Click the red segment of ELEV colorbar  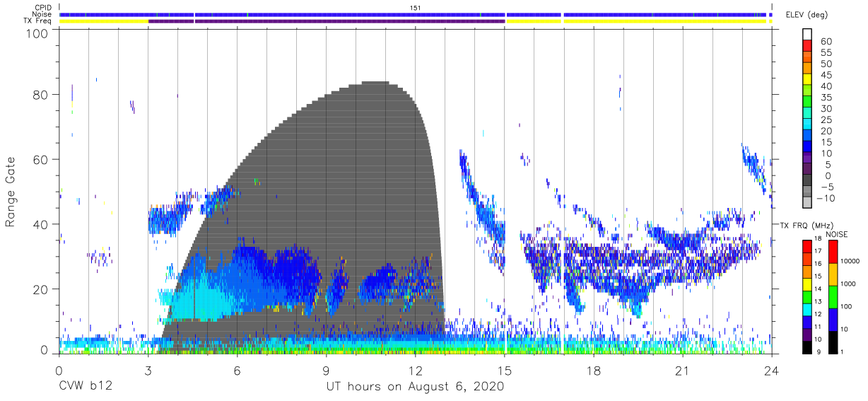(x=807, y=46)
